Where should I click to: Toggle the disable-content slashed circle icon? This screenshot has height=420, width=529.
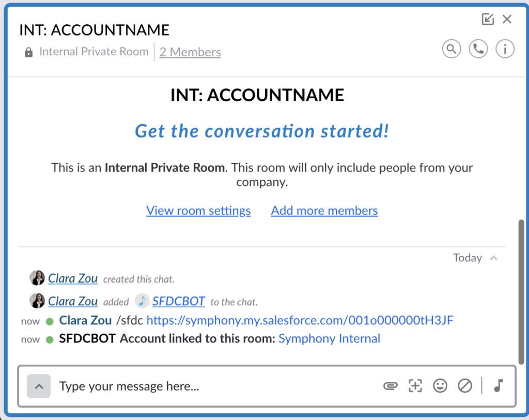(x=464, y=385)
